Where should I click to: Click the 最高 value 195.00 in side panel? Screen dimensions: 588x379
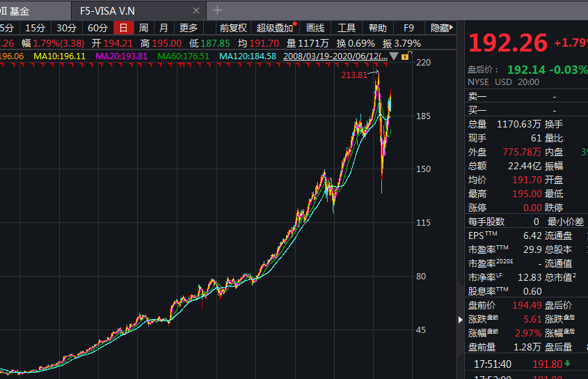point(527,194)
